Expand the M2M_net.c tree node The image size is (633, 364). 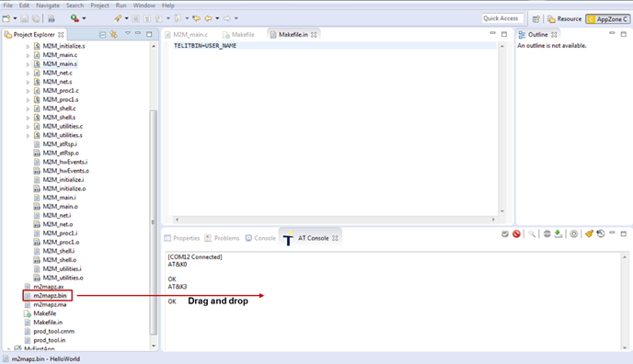28,73
